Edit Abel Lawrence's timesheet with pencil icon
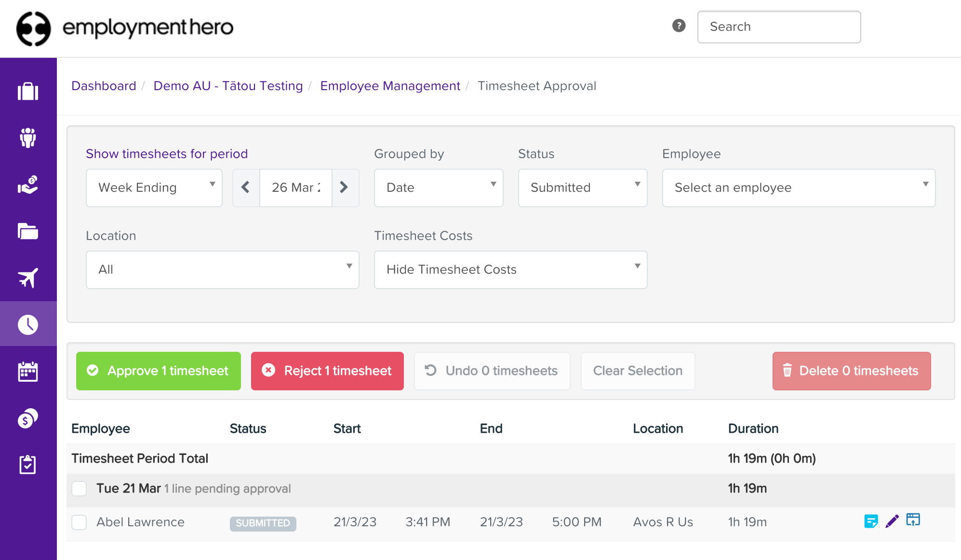This screenshot has height=560, width=961. 892,520
